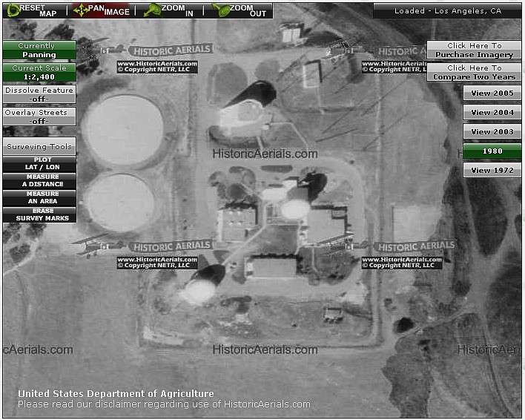Viewport: 525px width, 420px height.
Task: Toggle the Dissolve Feature setting
Action: [39, 94]
